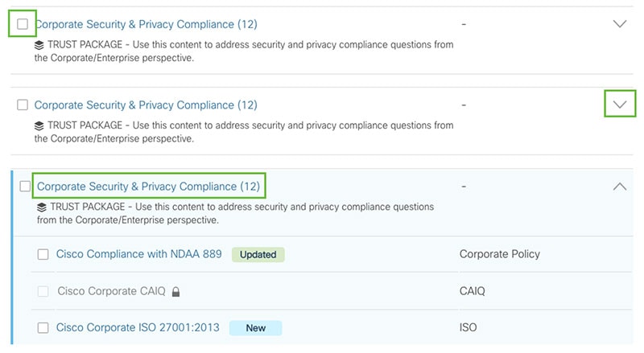Check the expanded Corporate Security package checkbox
This screenshot has height=353, width=644.
pos(25,187)
